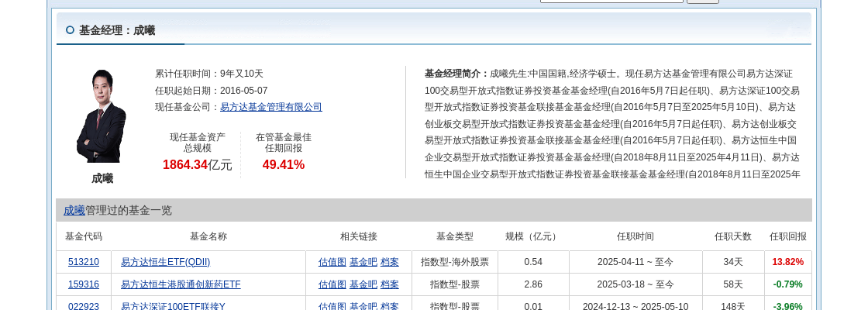Open 基金吧 for fund 022923
Viewport: 868px width, 310px height.
pos(363,306)
